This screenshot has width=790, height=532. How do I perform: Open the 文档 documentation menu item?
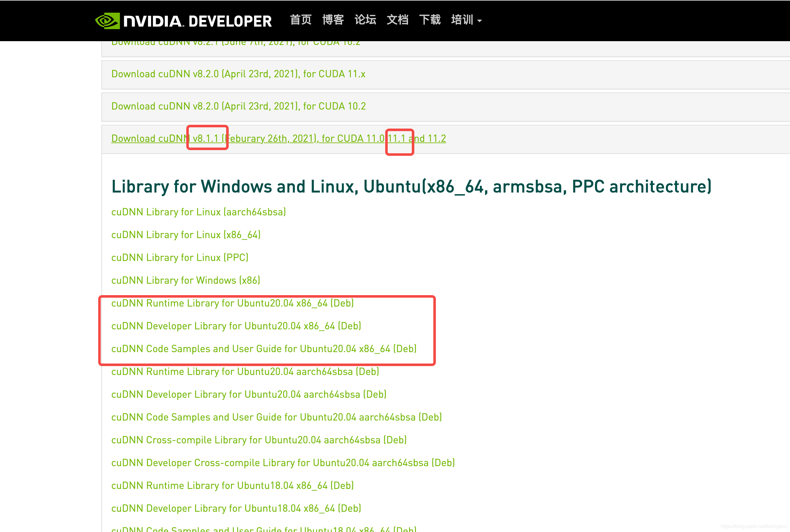pos(397,20)
